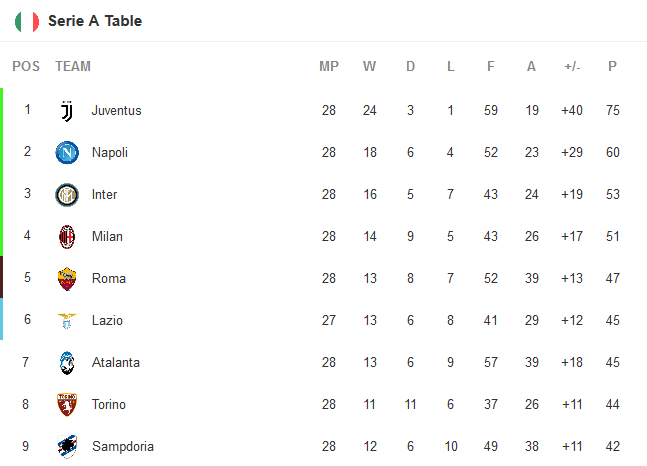Click the Juventus club crest
Image resolution: width=647 pixels, height=466 pixels.
[67, 111]
